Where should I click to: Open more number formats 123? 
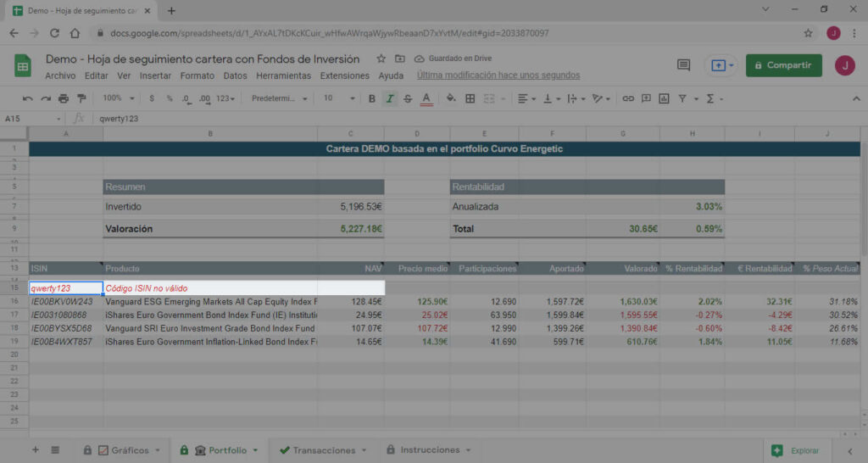click(x=225, y=98)
